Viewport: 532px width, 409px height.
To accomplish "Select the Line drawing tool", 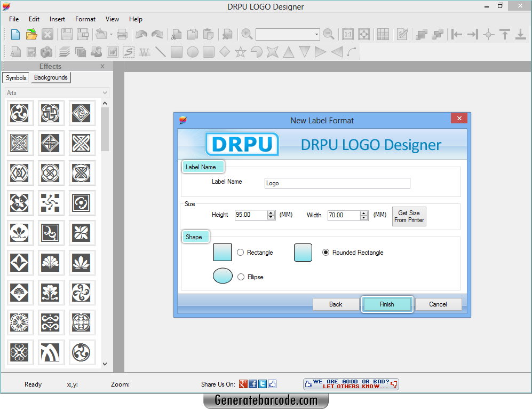I will (160, 52).
